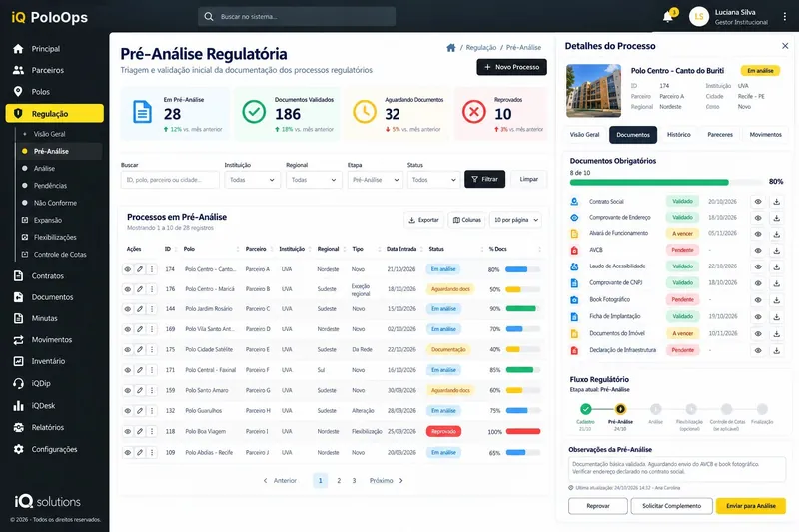The height and width of the screenshot is (532, 799).
Task: Click the Pré-Análise step in Fluxo Regulatório
Action: pos(620,409)
